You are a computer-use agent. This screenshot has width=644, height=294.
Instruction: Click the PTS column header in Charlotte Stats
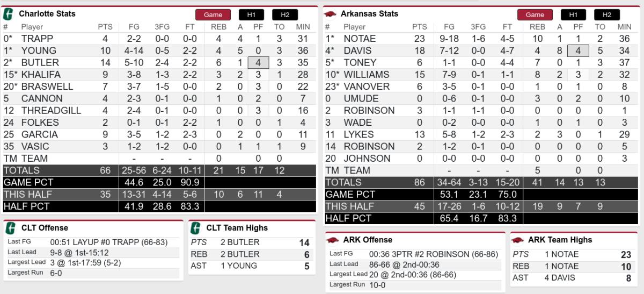click(x=105, y=27)
